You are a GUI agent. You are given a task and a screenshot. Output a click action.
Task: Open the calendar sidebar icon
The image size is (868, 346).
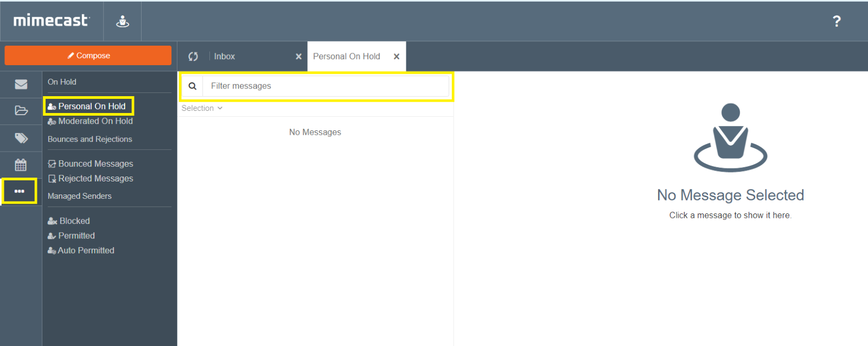point(21,165)
